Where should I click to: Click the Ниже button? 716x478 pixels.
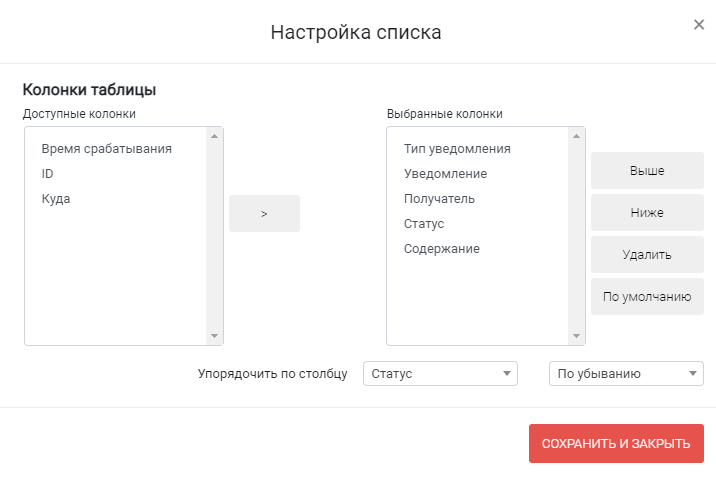click(x=647, y=212)
